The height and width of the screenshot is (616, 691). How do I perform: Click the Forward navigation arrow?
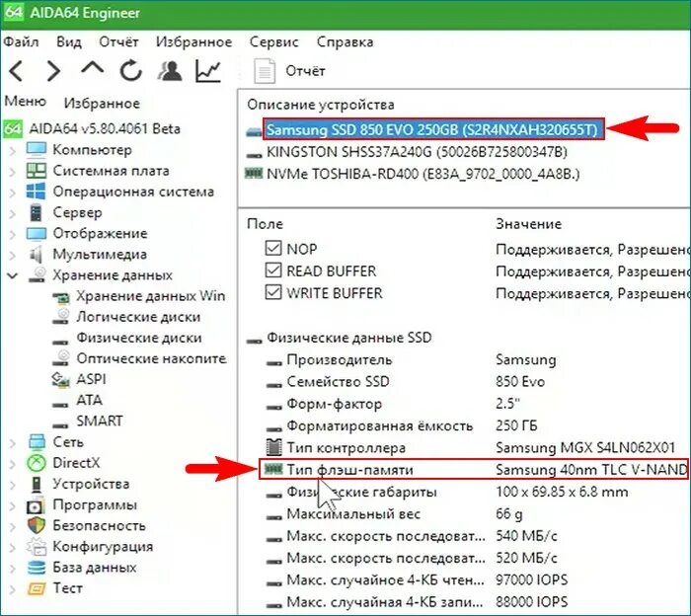coord(53,71)
